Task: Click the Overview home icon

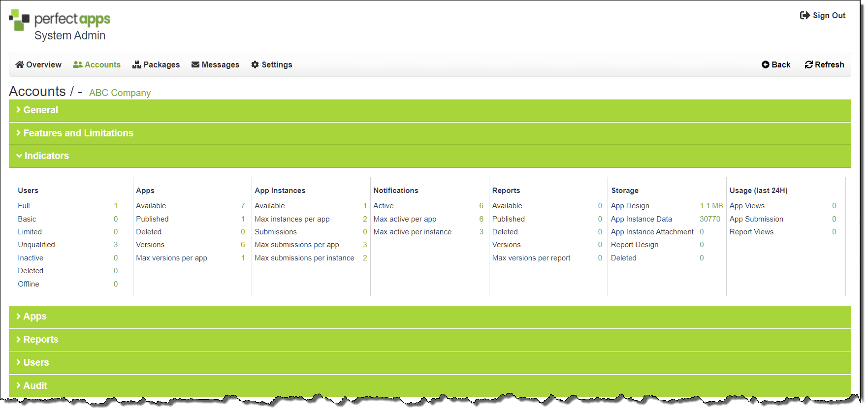Action: pos(20,64)
